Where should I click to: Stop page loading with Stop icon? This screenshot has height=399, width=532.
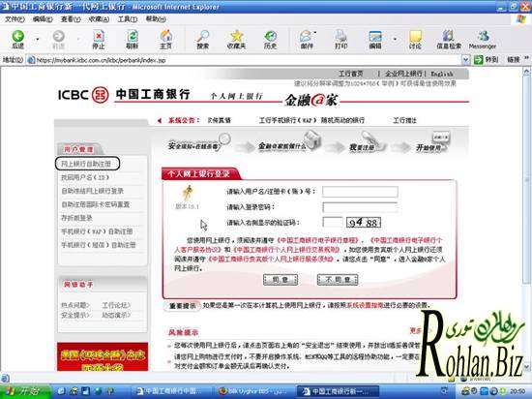click(99, 40)
